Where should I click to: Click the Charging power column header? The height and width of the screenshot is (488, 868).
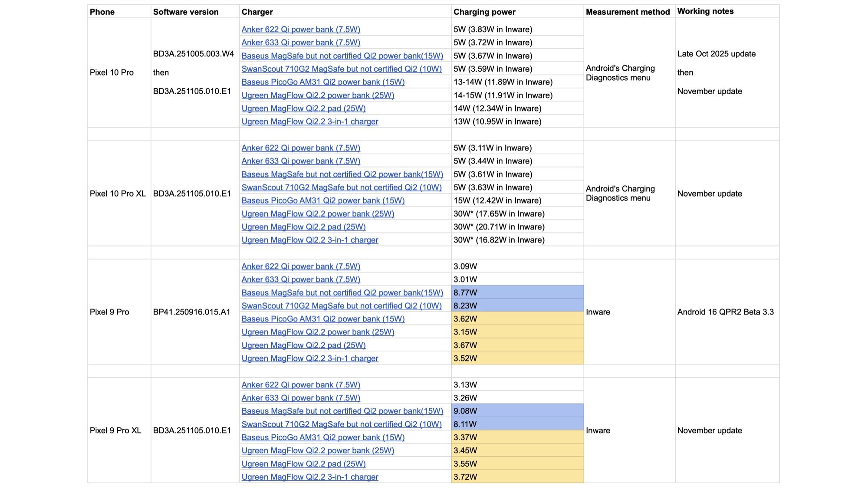click(x=484, y=12)
